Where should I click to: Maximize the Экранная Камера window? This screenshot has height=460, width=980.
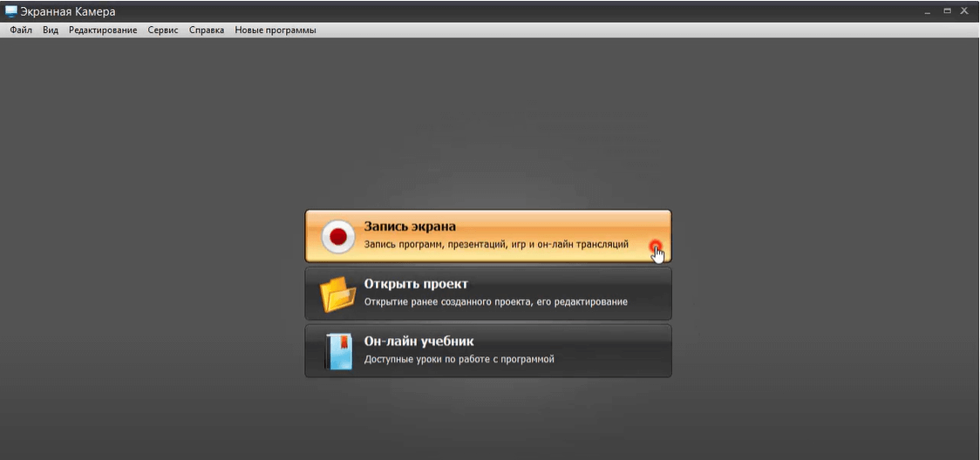coord(948,10)
